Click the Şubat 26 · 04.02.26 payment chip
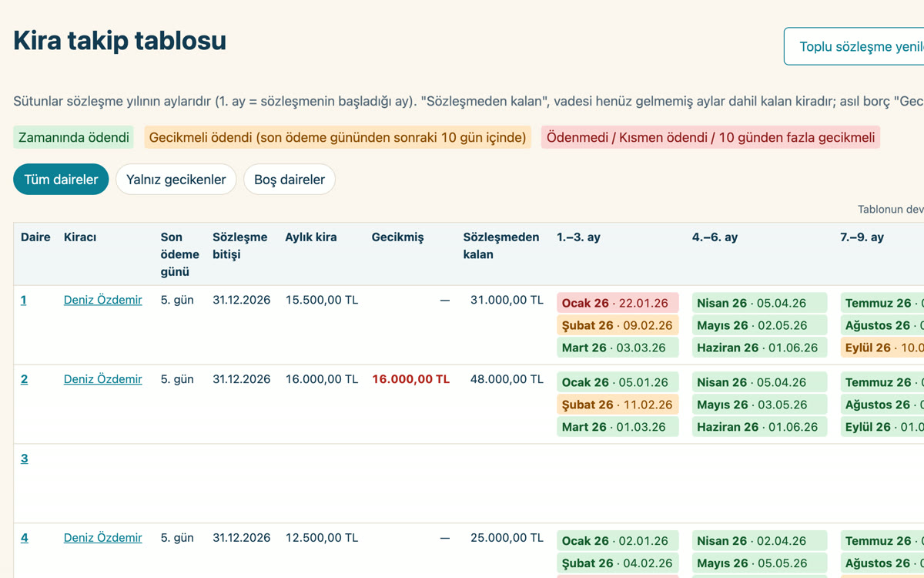Screen dimensions: 924x578 tap(618, 563)
